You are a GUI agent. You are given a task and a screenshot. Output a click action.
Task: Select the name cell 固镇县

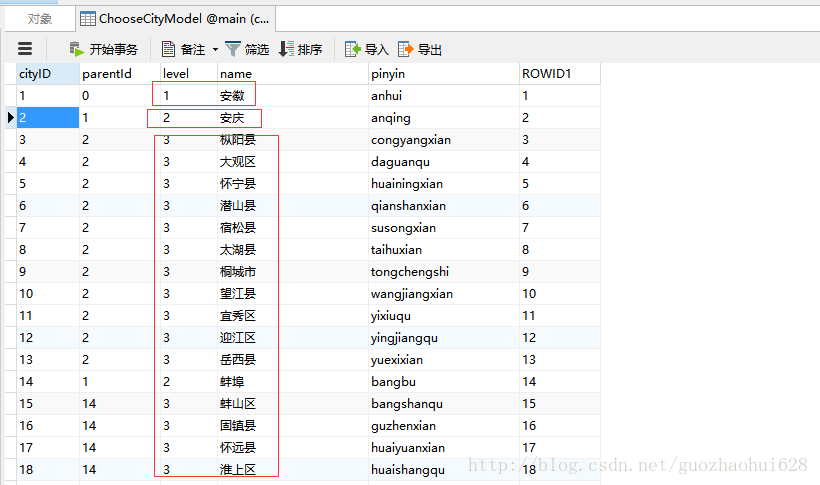click(x=293, y=425)
